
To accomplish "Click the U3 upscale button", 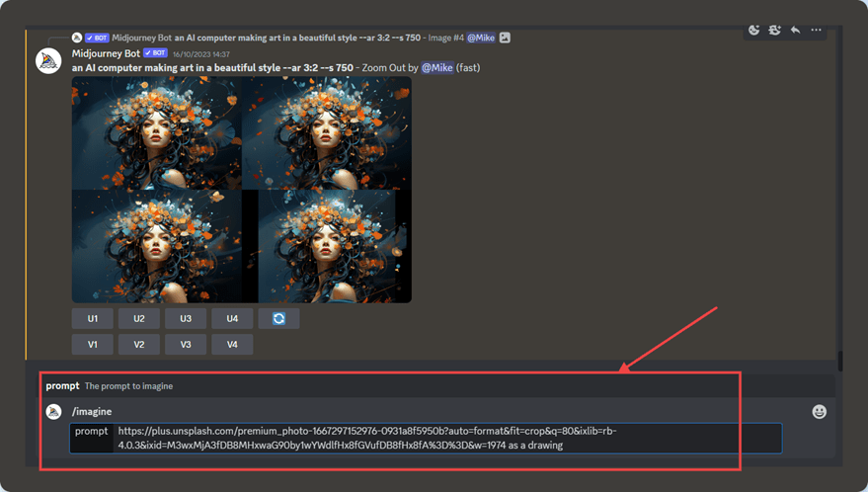I will pyautogui.click(x=186, y=318).
